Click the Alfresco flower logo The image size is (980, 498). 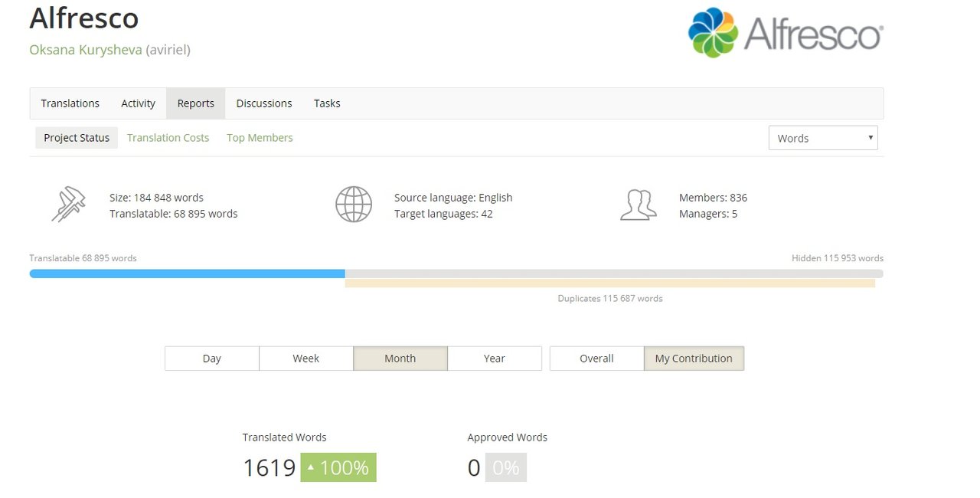coord(713,33)
